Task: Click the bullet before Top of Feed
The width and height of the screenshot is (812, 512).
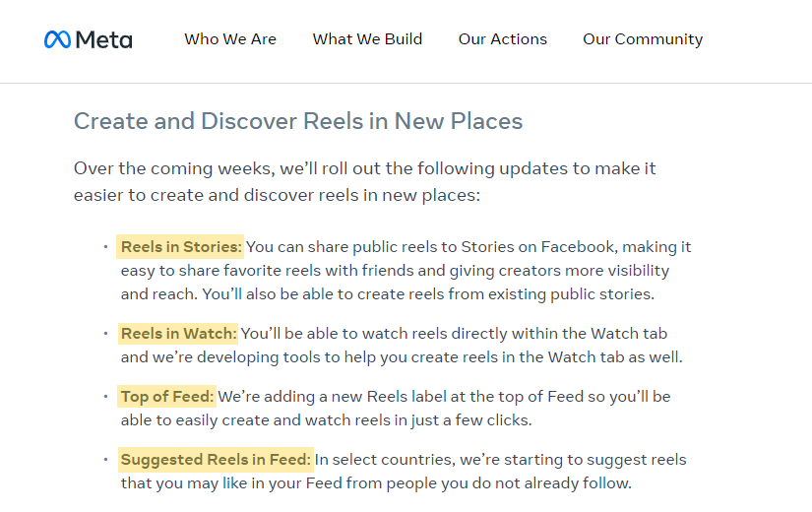Action: [105, 397]
